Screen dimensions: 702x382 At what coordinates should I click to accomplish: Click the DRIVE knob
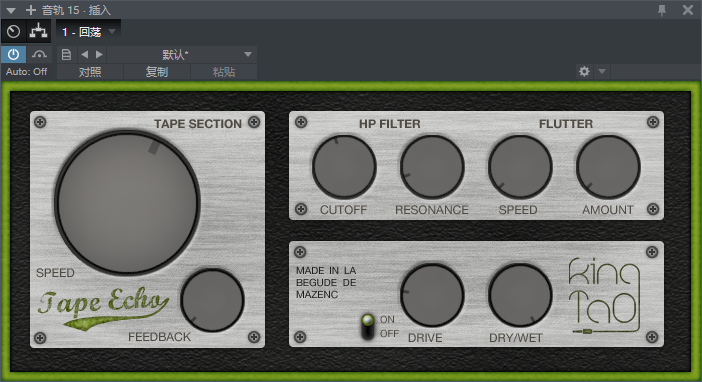(432, 296)
